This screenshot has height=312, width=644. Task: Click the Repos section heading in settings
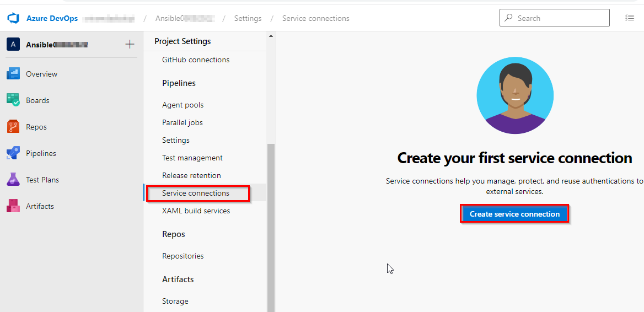click(173, 234)
